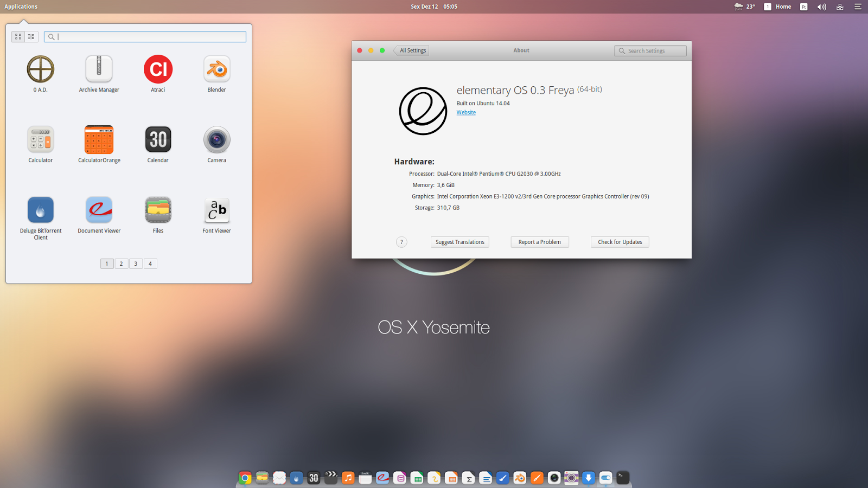Viewport: 868px width, 488px height.
Task: Open the math formula sigma app in dock
Action: pos(469,478)
